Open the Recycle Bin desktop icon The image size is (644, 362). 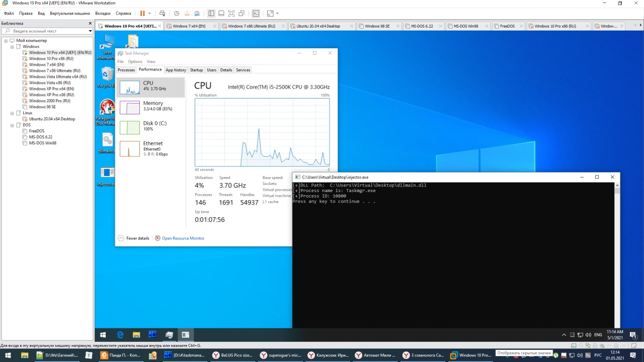click(x=107, y=77)
